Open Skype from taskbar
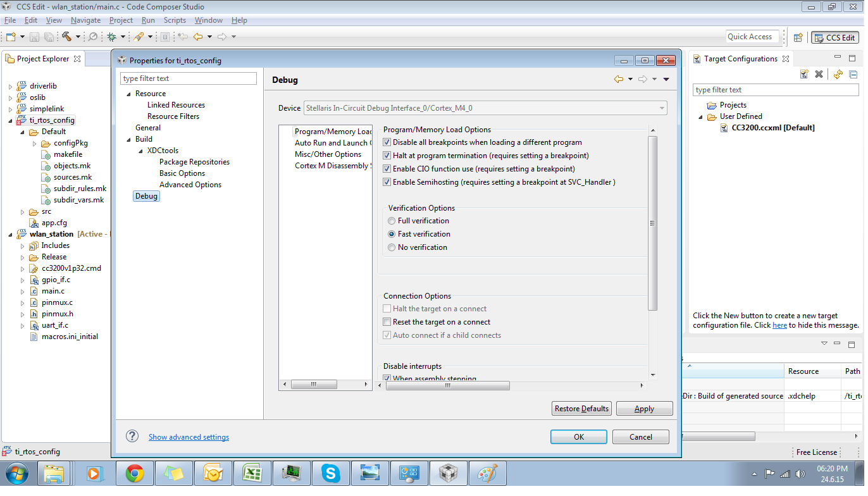868x496 pixels. [330, 473]
